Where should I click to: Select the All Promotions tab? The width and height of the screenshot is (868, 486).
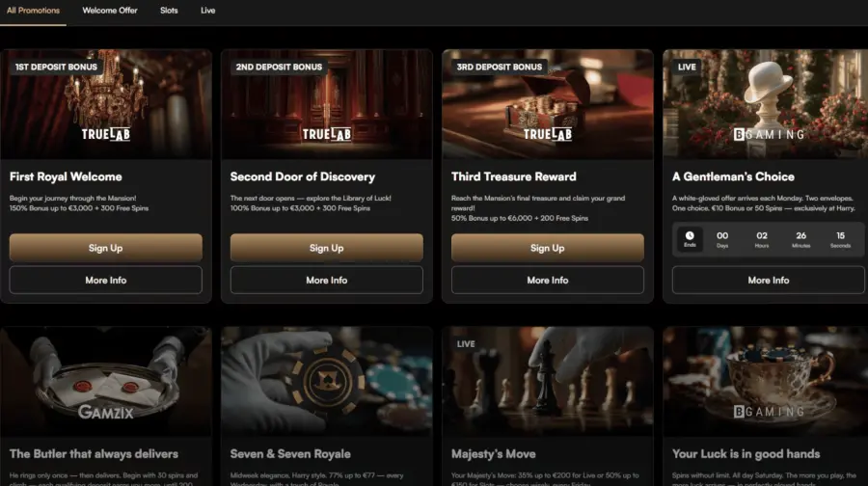(x=33, y=11)
